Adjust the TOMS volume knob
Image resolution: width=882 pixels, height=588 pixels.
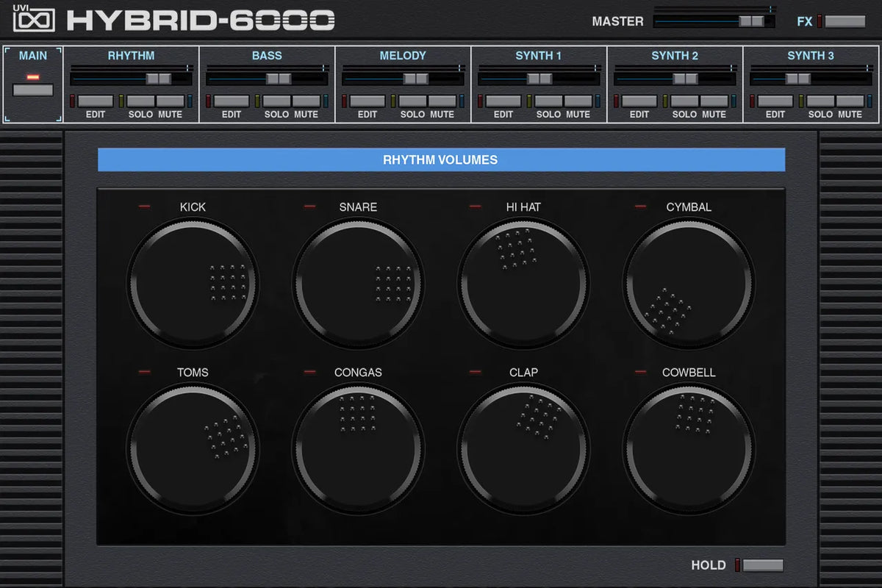click(x=191, y=447)
